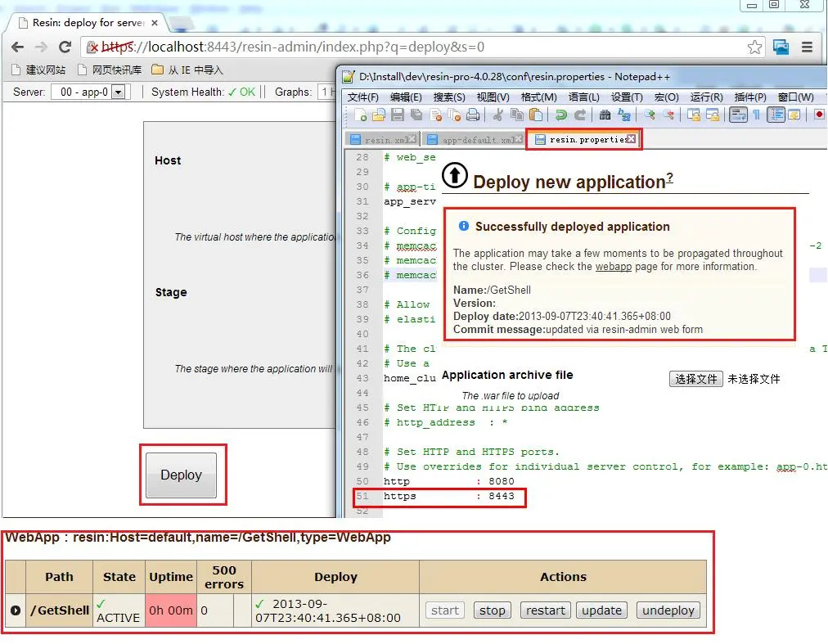The height and width of the screenshot is (644, 828).
Task: Click the user-defined language icon in Notepad++
Action: click(794, 115)
